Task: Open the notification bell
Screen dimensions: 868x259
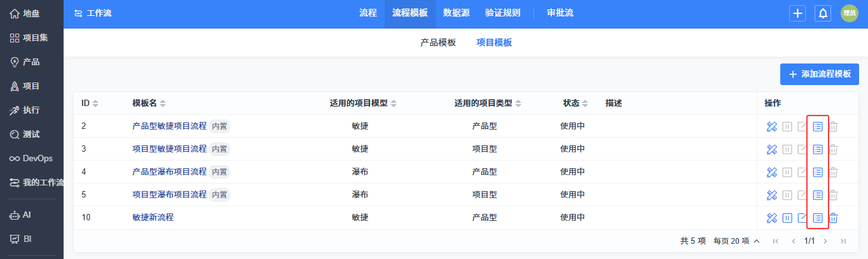Action: (823, 13)
